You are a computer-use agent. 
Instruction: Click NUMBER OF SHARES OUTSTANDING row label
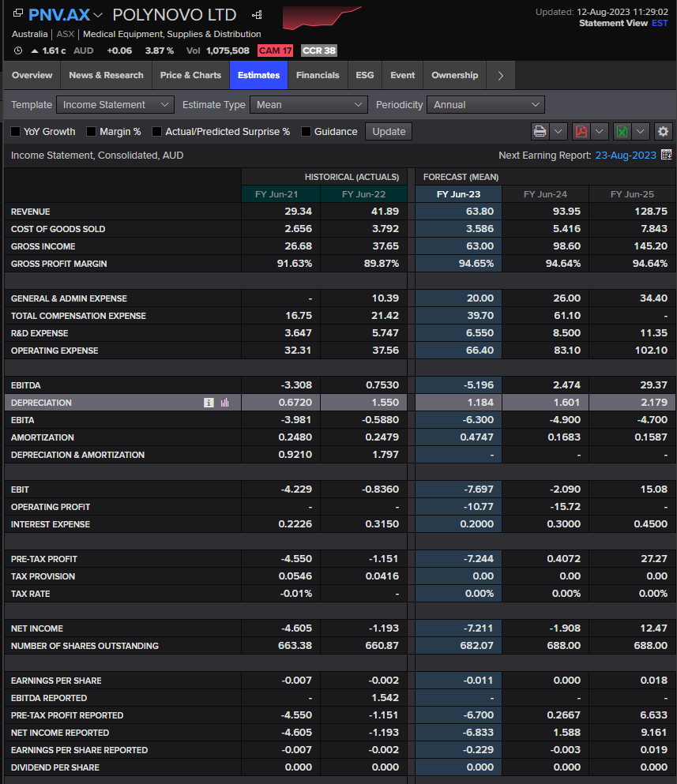pos(85,646)
